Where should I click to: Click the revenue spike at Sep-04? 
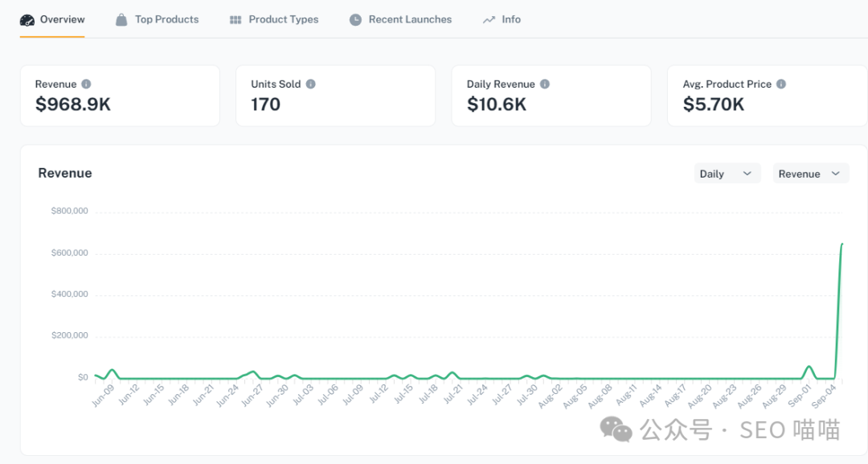pyautogui.click(x=841, y=244)
